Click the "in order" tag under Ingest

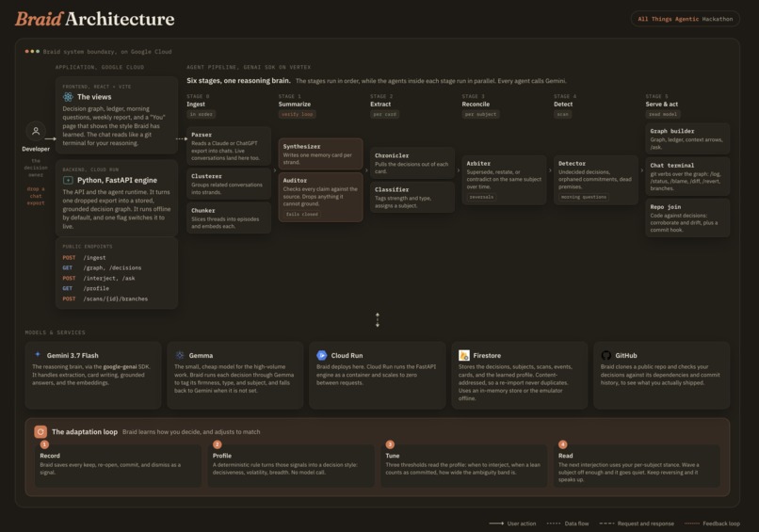click(x=202, y=114)
